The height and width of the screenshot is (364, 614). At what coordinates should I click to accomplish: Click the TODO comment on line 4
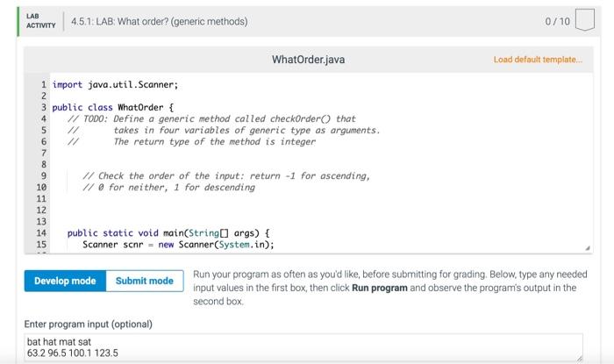(x=211, y=119)
